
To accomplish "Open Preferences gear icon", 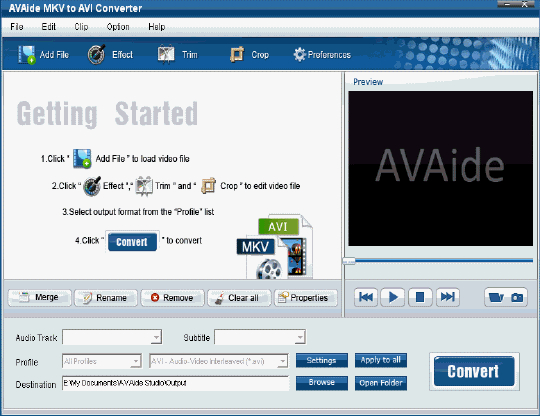I will coord(299,54).
